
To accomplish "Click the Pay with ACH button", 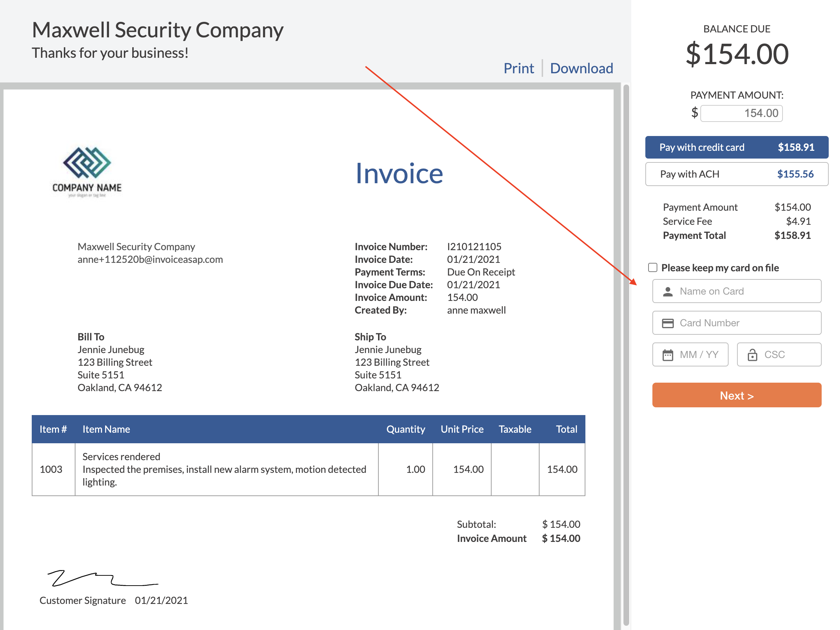I will coord(737,174).
